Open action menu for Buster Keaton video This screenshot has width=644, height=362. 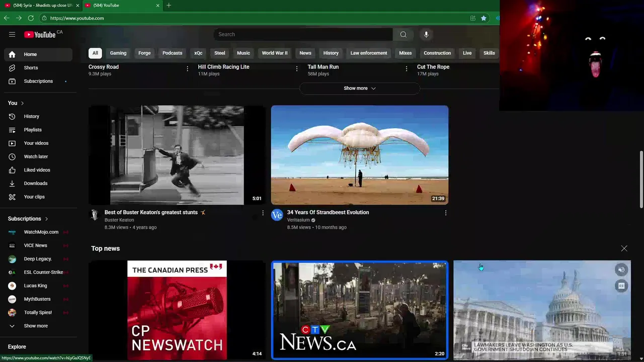[x=263, y=213]
